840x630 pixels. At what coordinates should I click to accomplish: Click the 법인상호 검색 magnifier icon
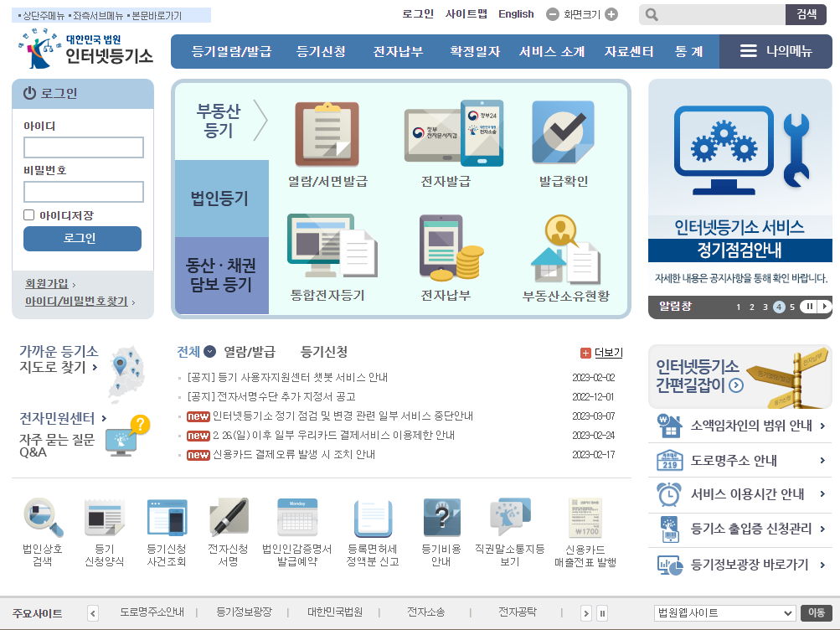[x=44, y=517]
